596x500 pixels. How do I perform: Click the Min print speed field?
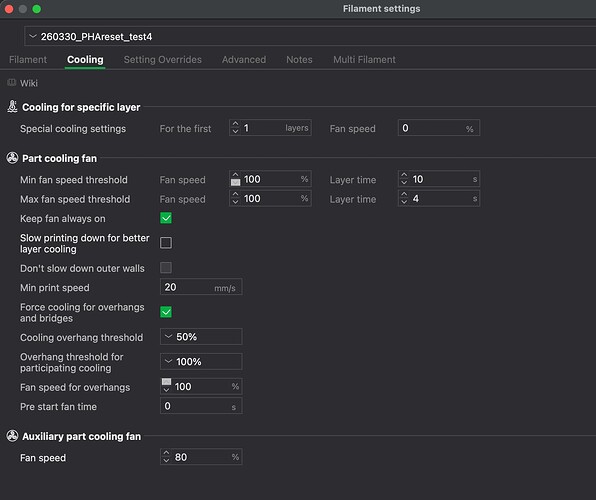[201, 287]
